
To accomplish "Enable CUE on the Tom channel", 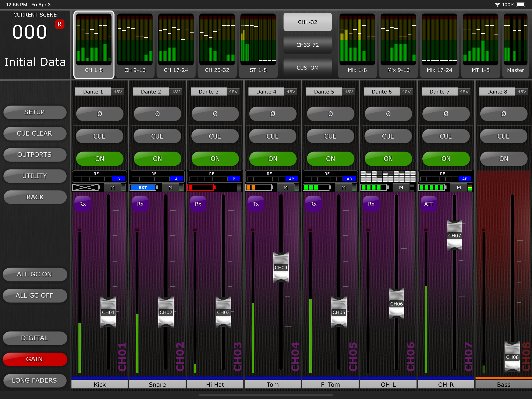I will point(273,136).
